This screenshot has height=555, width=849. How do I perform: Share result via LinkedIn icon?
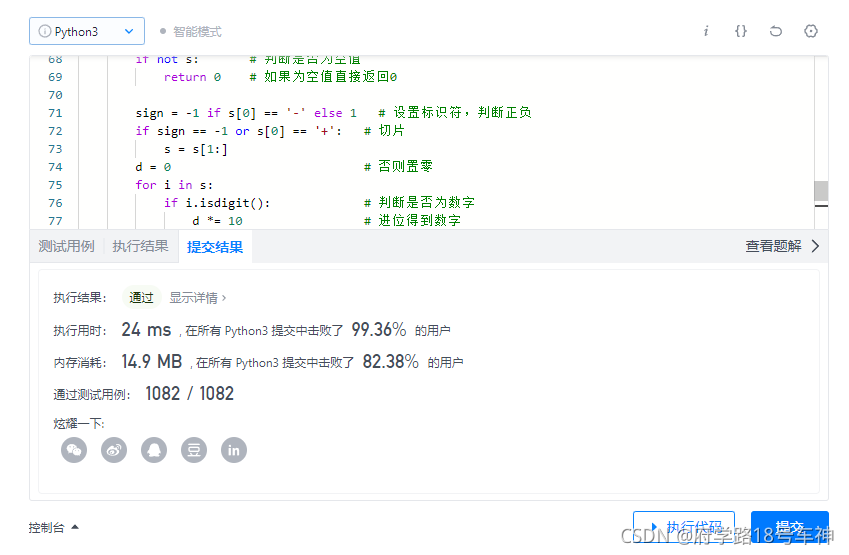click(234, 450)
